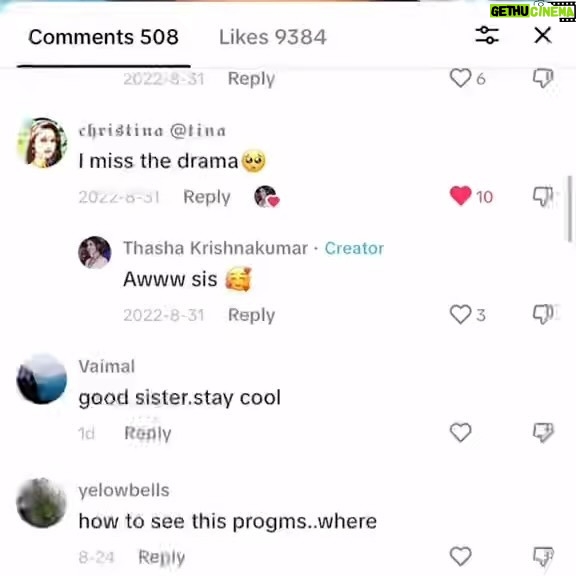Reply to Vaimal's comment
The width and height of the screenshot is (576, 576).
click(x=148, y=433)
